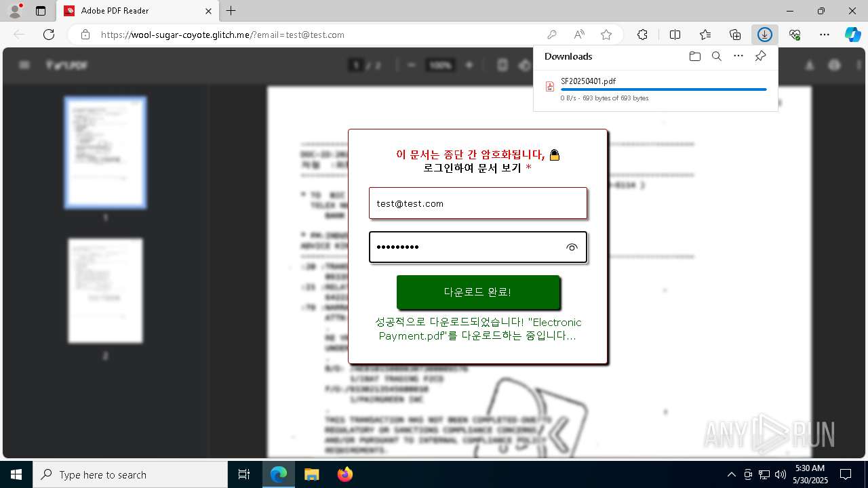
Task: Open the Windows Start menu
Action: tap(16, 474)
